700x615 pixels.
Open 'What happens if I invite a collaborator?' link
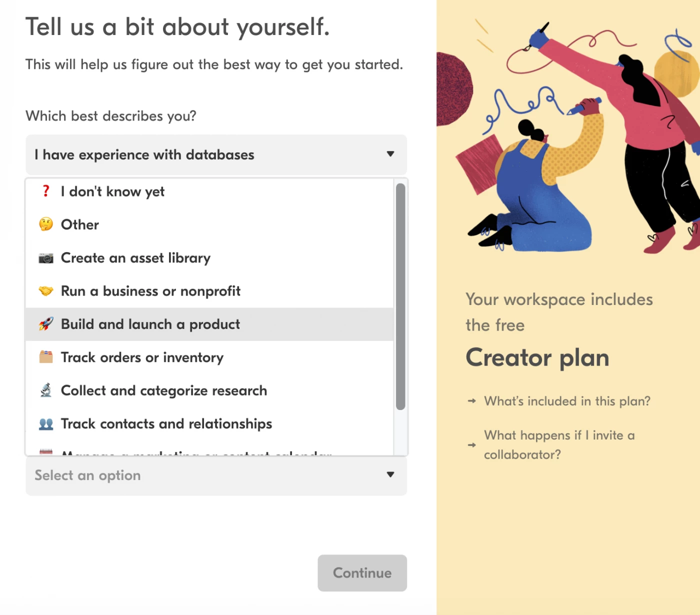tap(559, 444)
